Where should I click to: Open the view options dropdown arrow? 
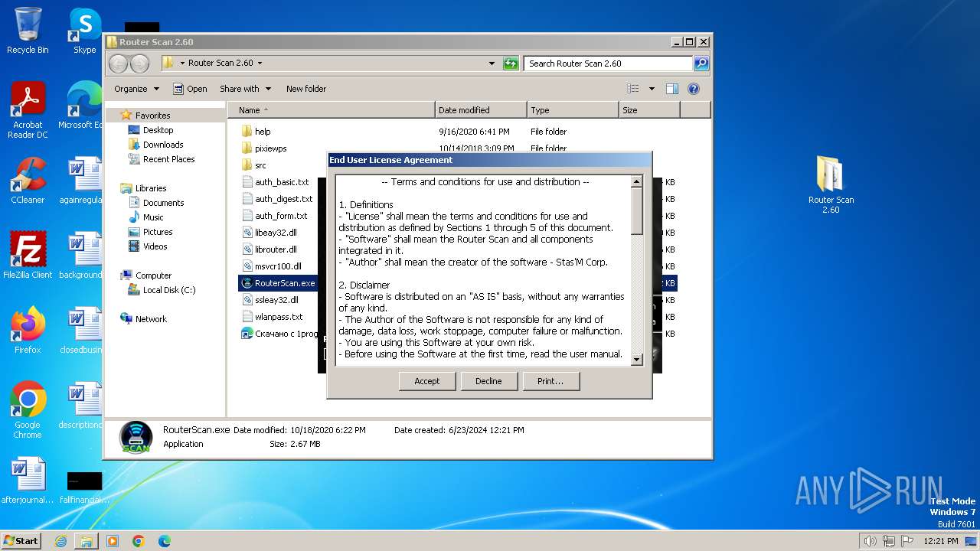pyautogui.click(x=652, y=89)
